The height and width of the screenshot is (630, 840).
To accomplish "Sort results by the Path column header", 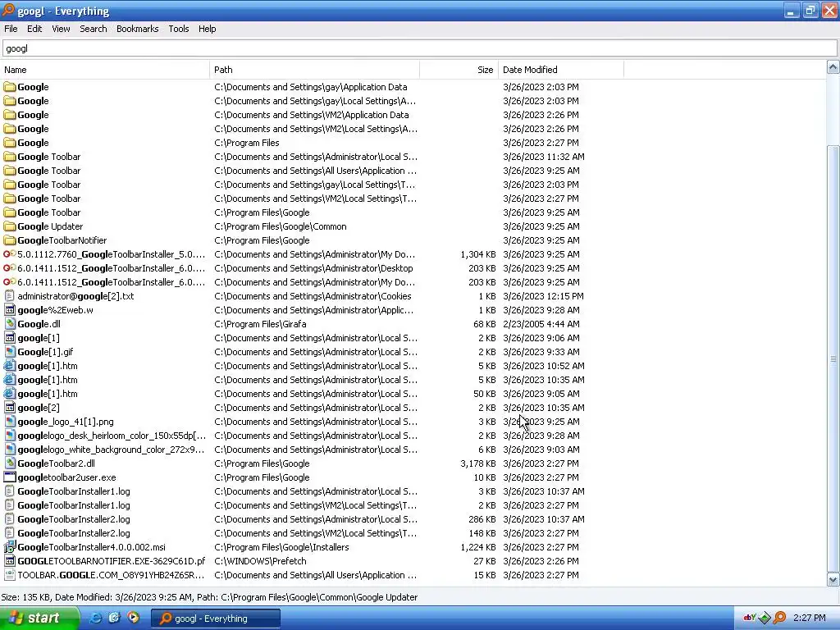I will click(x=314, y=70).
